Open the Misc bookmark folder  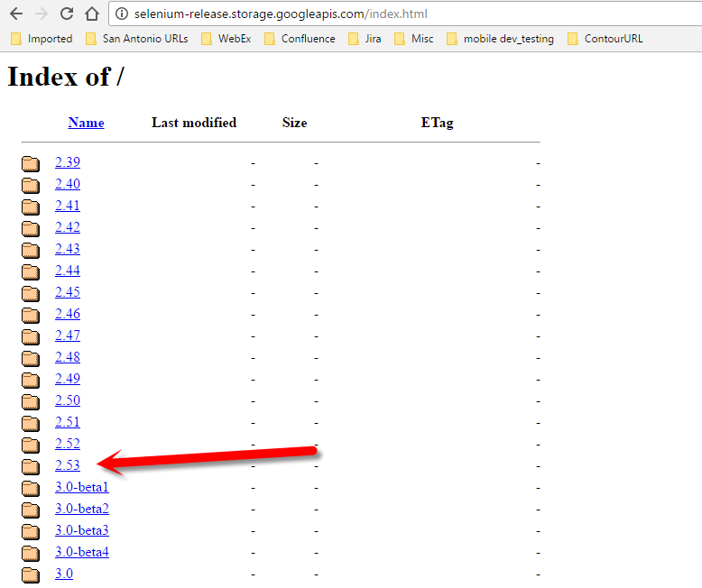pos(414,39)
